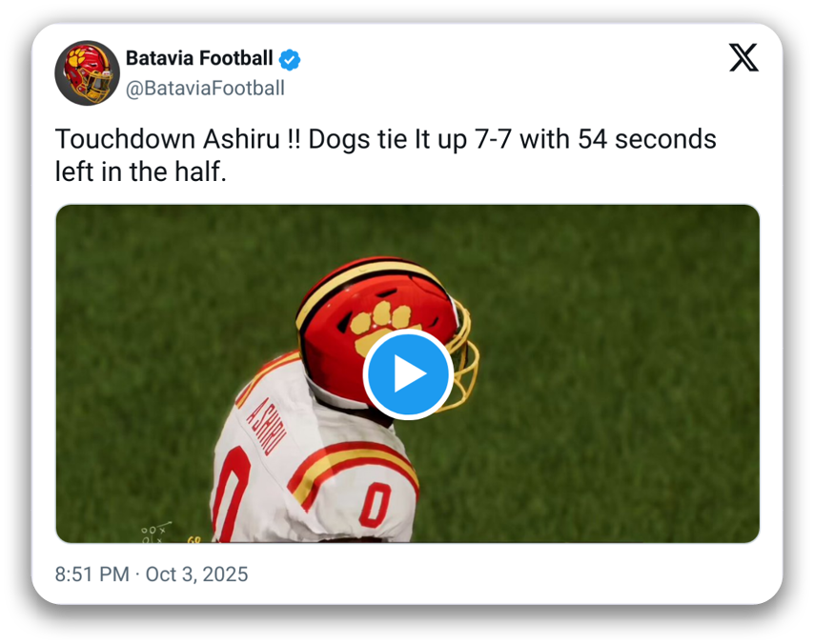Click the play diagram watermark in video corner
The image size is (814, 644).
coord(154,532)
